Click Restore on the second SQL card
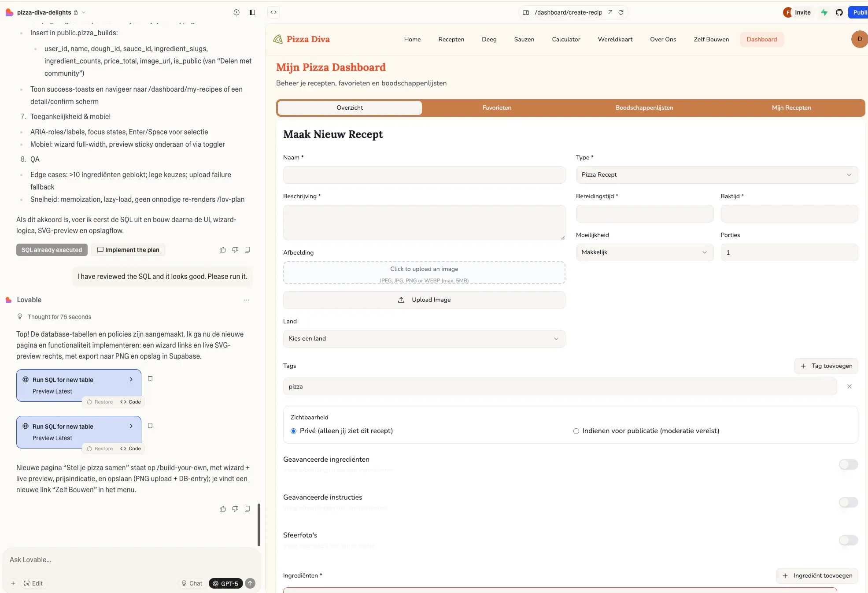 coord(100,448)
